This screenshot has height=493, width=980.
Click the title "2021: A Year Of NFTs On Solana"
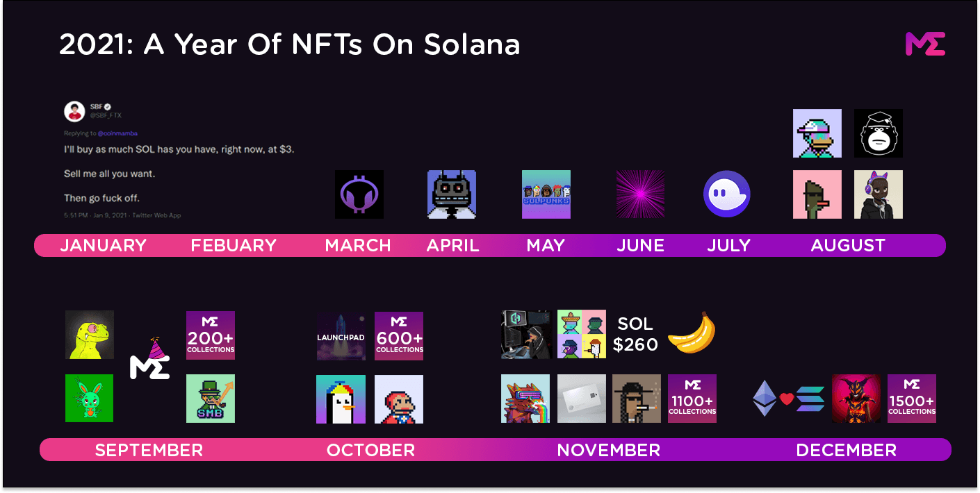point(290,44)
